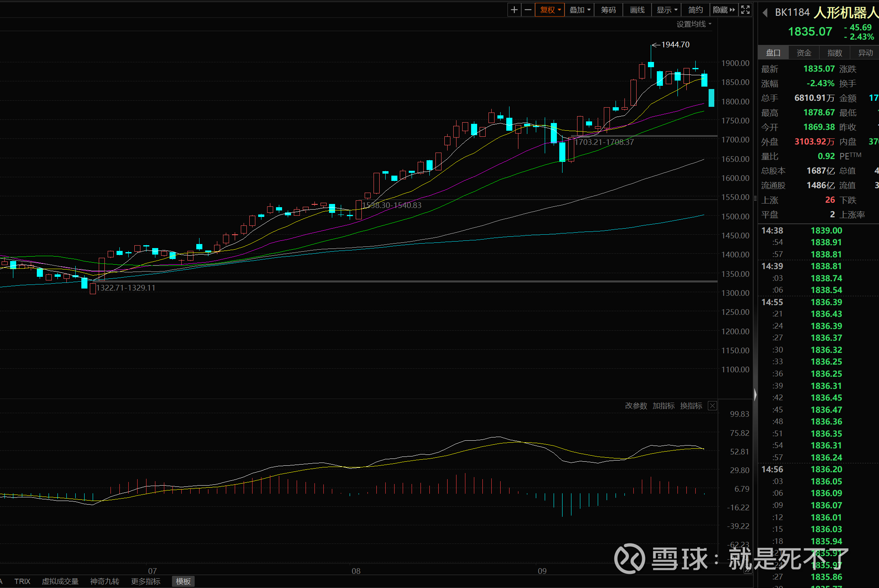Screen dimensions: 879x588
Task: Open 画线 drawing tools
Action: click(637, 10)
